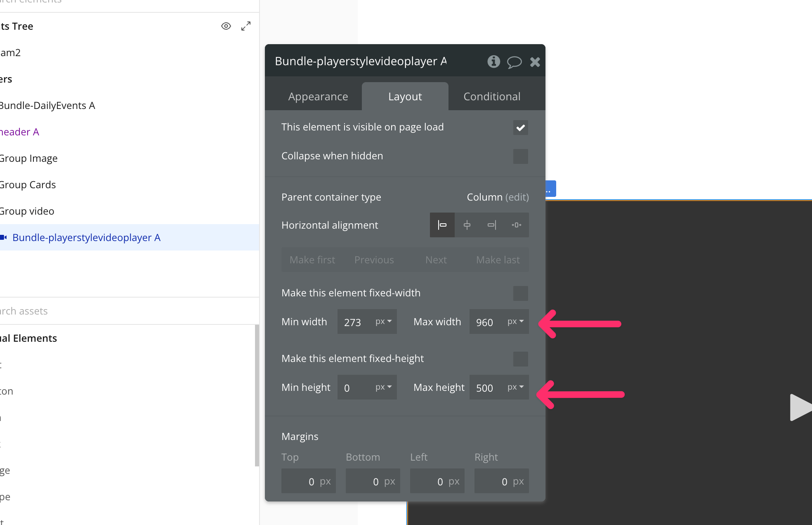Toggle Elements Tree visibility eye icon
812x525 pixels.
[x=226, y=26]
